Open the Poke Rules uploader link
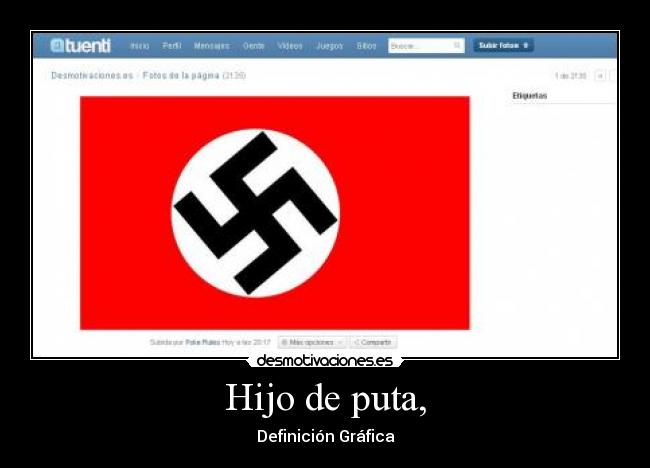The image size is (650, 468). pyautogui.click(x=203, y=342)
